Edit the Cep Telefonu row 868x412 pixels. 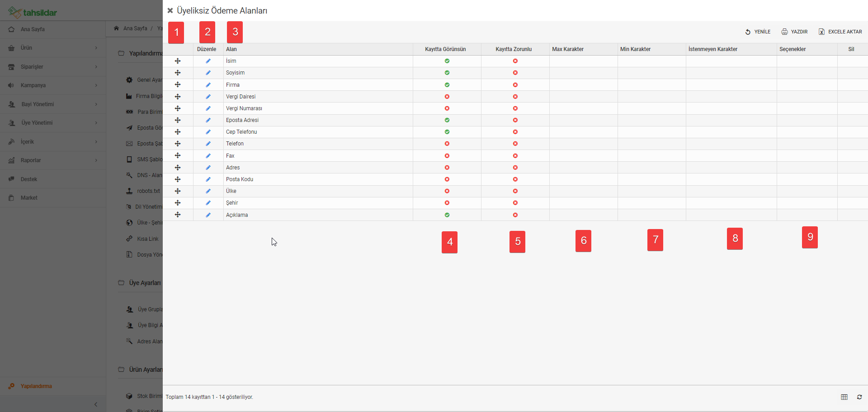[208, 132]
